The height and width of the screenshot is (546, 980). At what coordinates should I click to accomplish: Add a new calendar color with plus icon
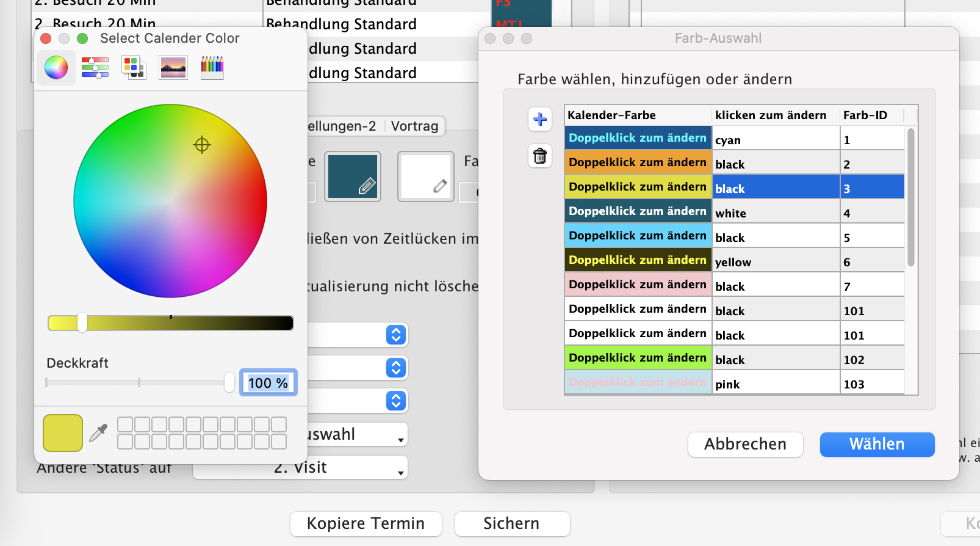pos(540,119)
